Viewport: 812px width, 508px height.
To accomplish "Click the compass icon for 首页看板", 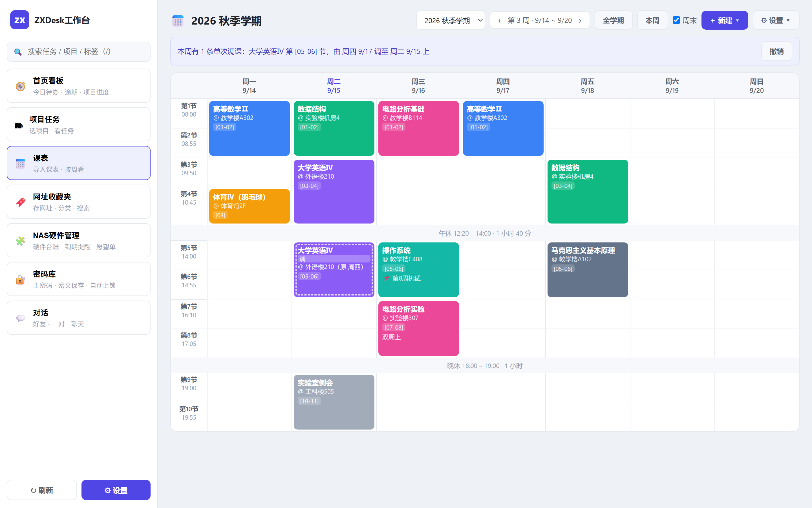I will [21, 86].
